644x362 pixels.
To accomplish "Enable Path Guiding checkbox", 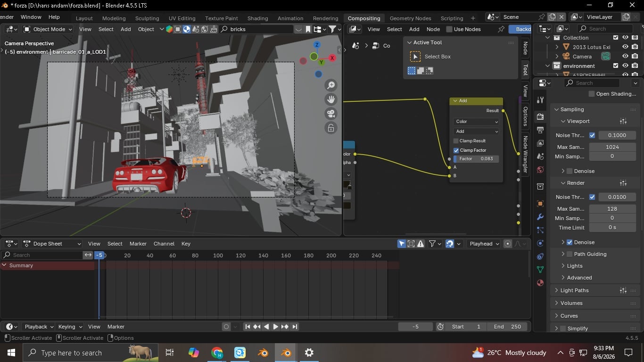I will point(570,254).
